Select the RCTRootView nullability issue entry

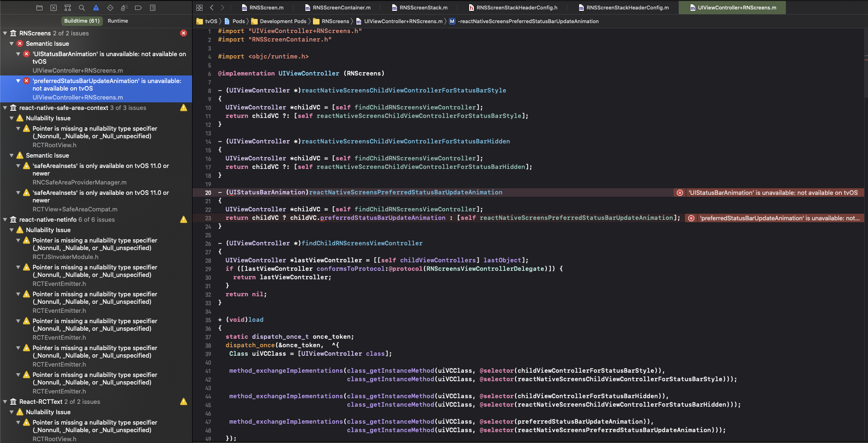point(94,136)
